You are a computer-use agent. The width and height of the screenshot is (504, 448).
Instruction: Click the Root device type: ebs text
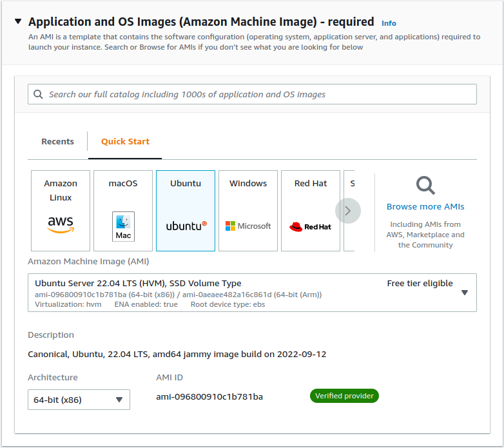pos(228,304)
